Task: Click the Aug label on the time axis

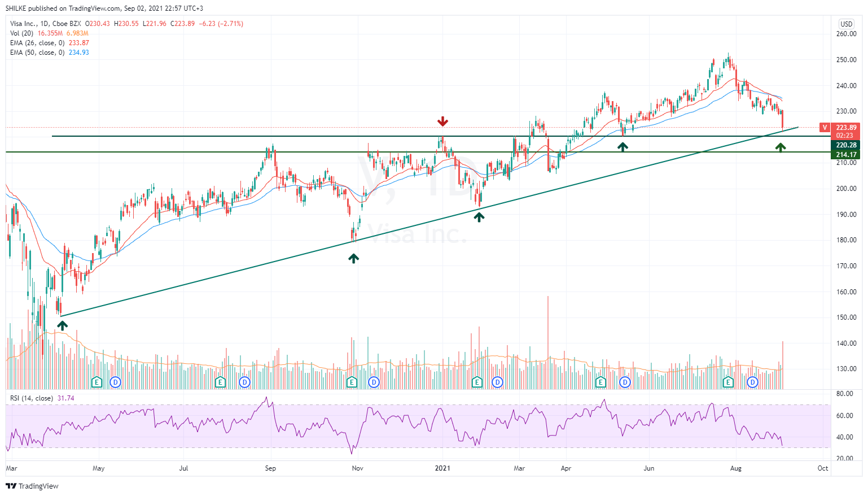Action: pyautogui.click(x=736, y=468)
